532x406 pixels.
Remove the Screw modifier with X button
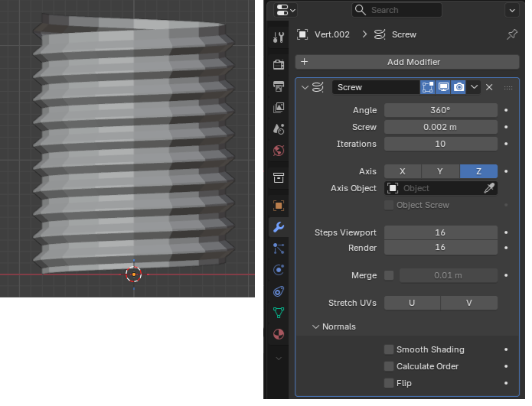(489, 87)
